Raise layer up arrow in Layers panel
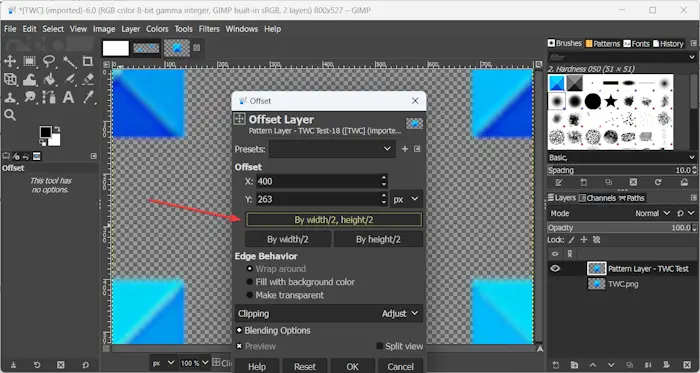This screenshot has width=700, height=373. 593,365
